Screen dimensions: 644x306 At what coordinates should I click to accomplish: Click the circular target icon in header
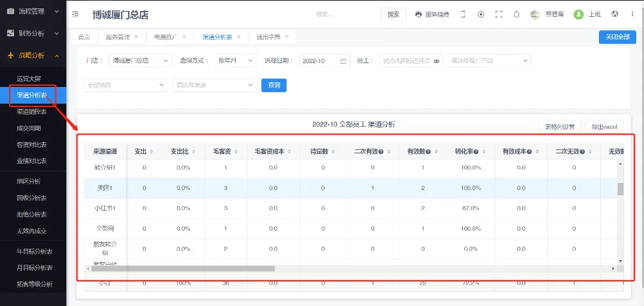481,14
